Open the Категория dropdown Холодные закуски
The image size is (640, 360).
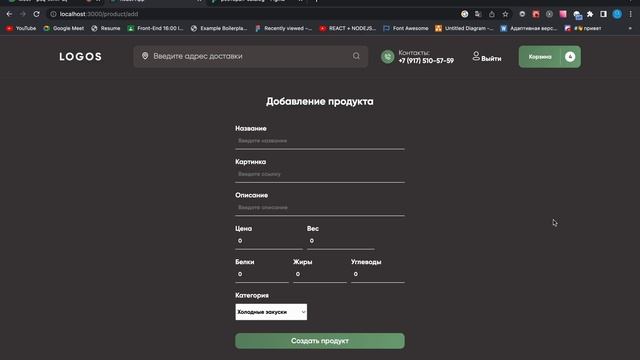[x=271, y=312]
